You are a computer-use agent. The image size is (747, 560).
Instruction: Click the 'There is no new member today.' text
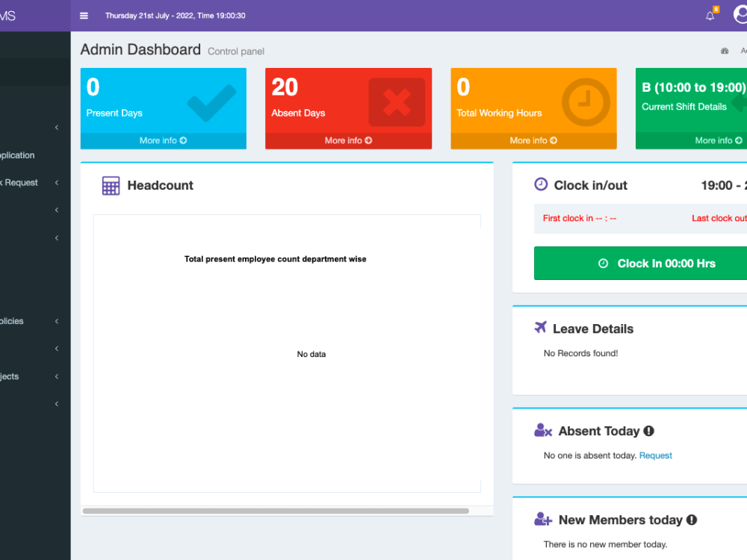pos(606,544)
